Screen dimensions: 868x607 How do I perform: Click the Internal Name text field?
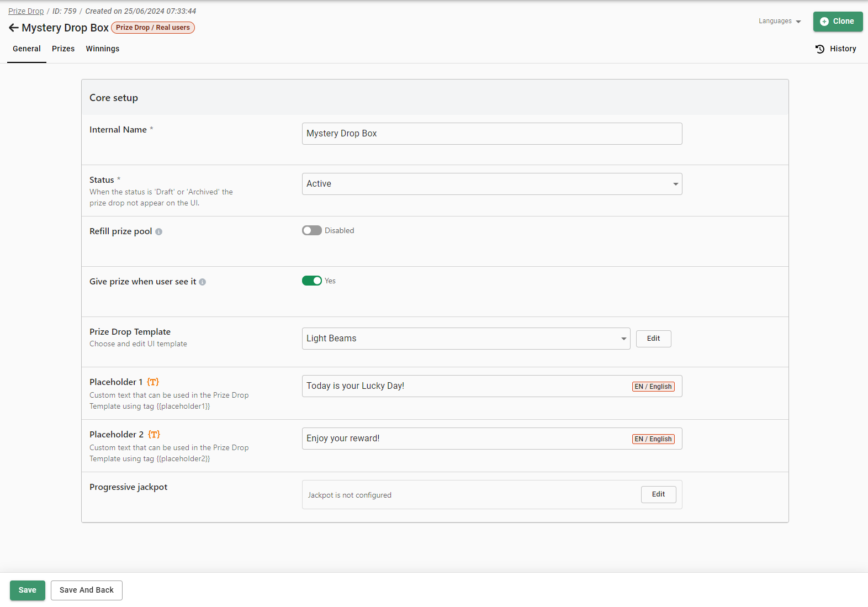click(491, 134)
